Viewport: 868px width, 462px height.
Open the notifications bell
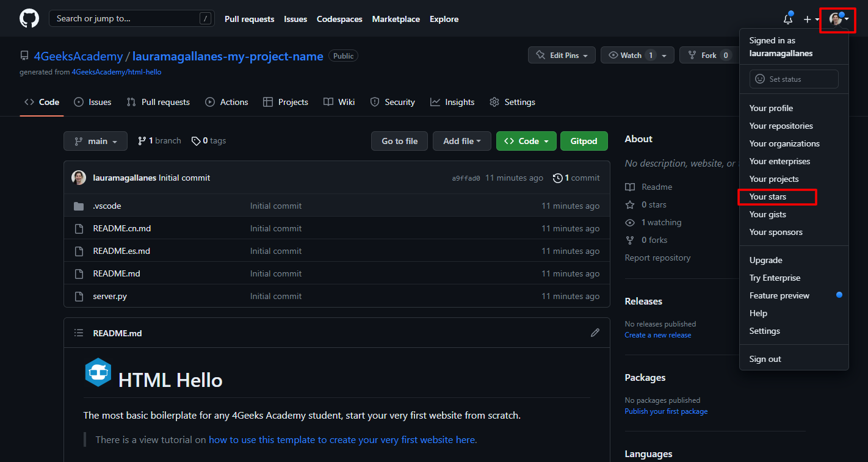[x=788, y=19]
